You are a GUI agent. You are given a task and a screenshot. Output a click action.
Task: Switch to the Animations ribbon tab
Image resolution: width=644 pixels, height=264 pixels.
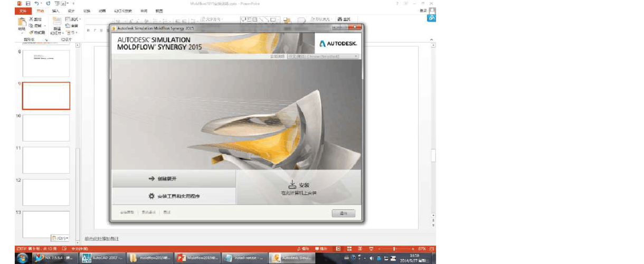click(102, 11)
